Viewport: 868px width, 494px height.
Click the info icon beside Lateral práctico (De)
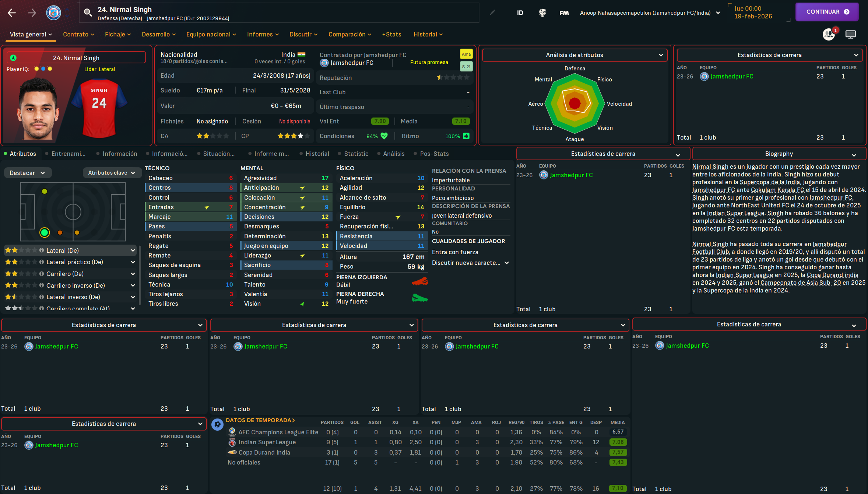point(42,262)
